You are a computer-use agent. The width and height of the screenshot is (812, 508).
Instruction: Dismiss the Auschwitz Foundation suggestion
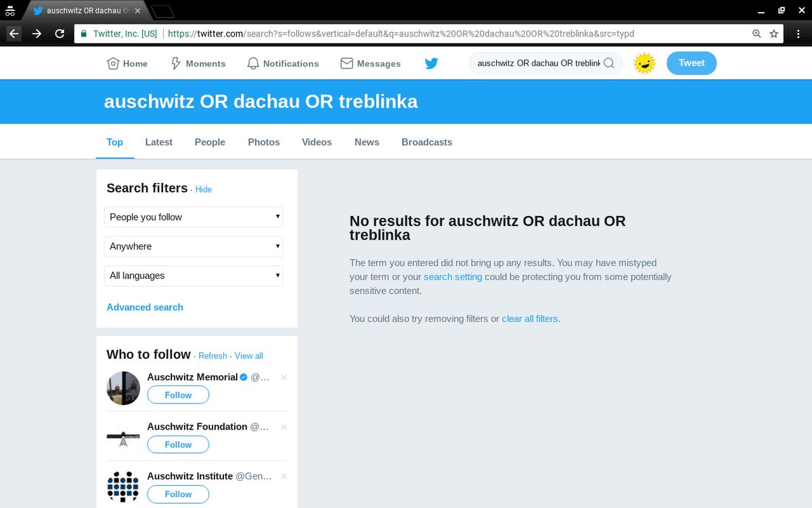point(284,427)
